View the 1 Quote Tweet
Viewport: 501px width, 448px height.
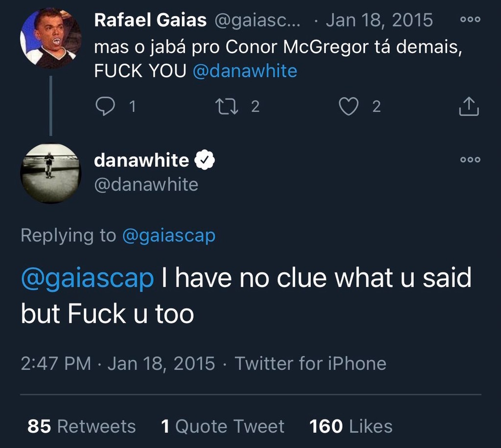coord(223,426)
